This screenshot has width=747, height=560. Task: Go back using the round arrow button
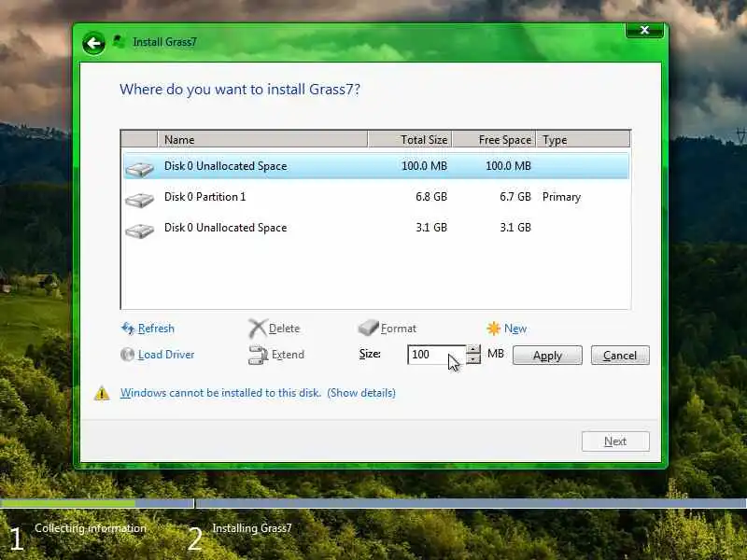point(93,44)
